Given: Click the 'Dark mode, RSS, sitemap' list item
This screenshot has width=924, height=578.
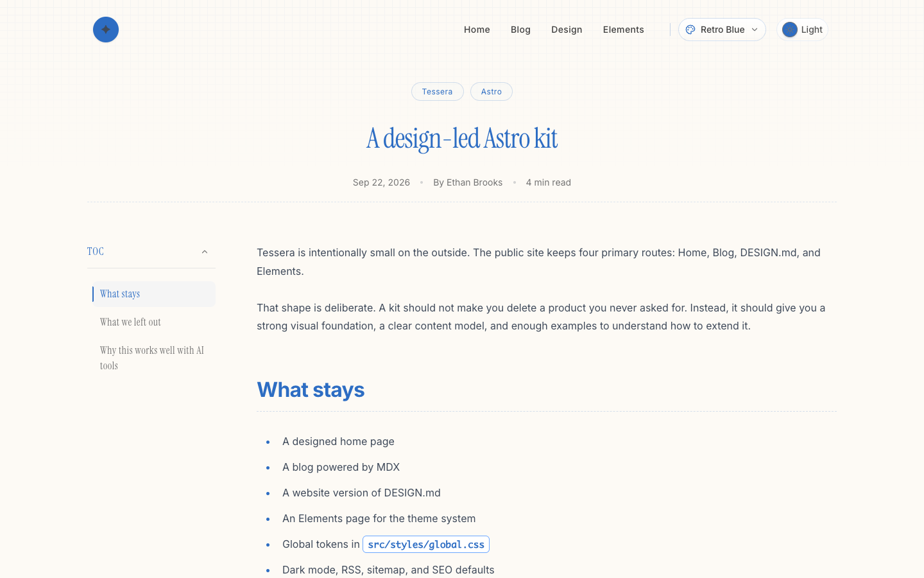Looking at the screenshot, I should (388, 570).
